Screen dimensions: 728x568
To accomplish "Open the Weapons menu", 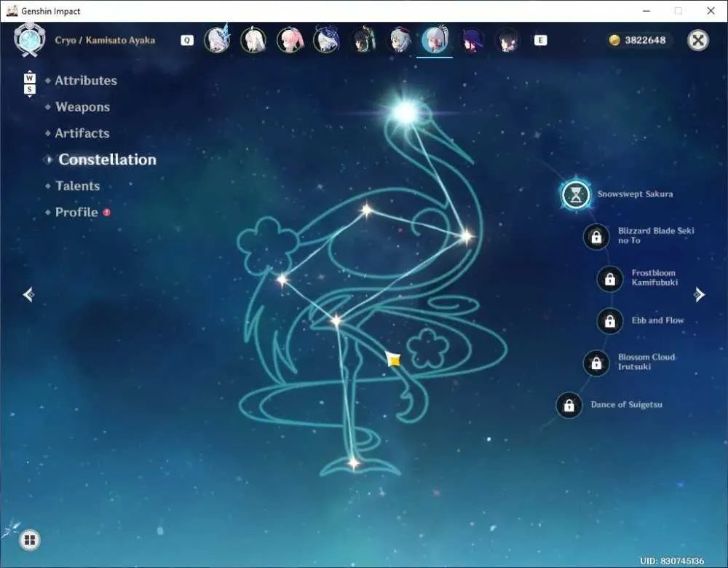I will 83,107.
